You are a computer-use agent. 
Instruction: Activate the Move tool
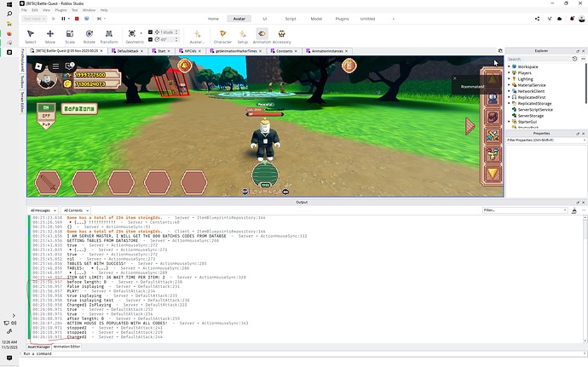(x=50, y=37)
